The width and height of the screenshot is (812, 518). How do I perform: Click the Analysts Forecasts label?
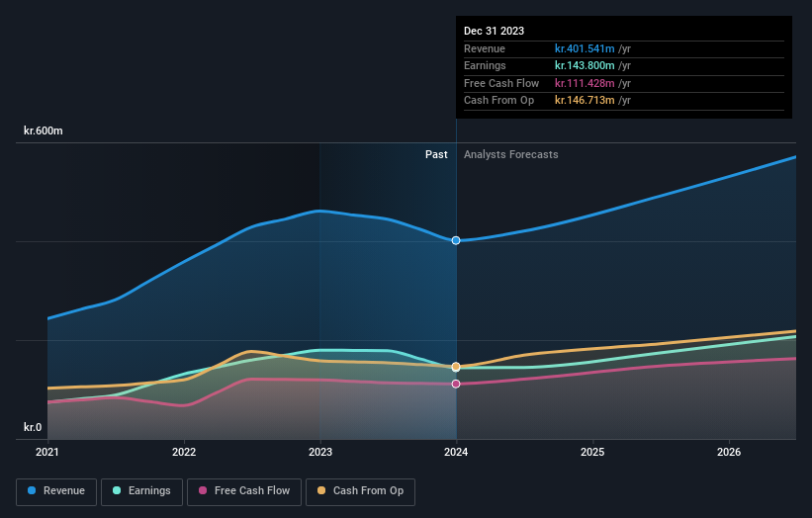510,155
